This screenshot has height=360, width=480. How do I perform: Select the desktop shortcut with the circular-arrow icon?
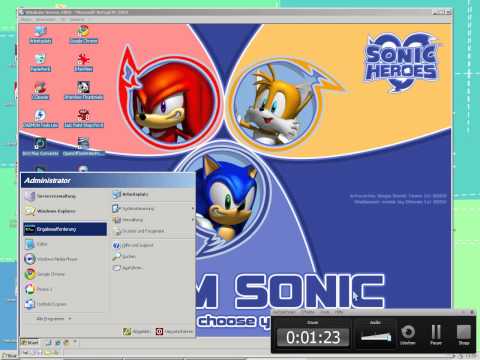40,147
